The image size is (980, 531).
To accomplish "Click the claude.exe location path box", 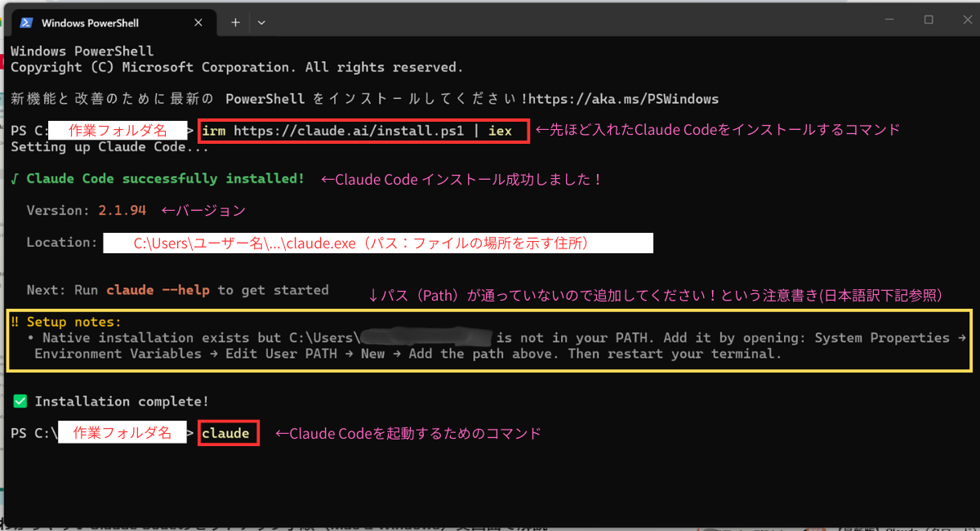I will click(x=377, y=243).
